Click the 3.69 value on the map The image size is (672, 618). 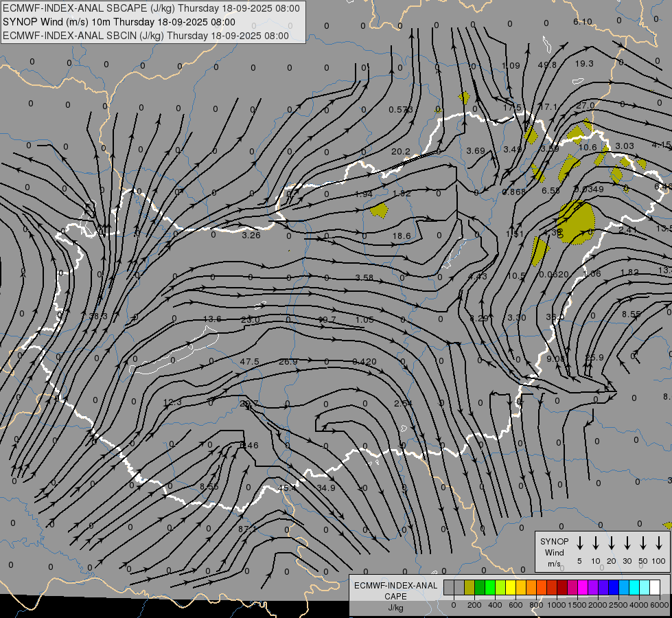click(476, 150)
